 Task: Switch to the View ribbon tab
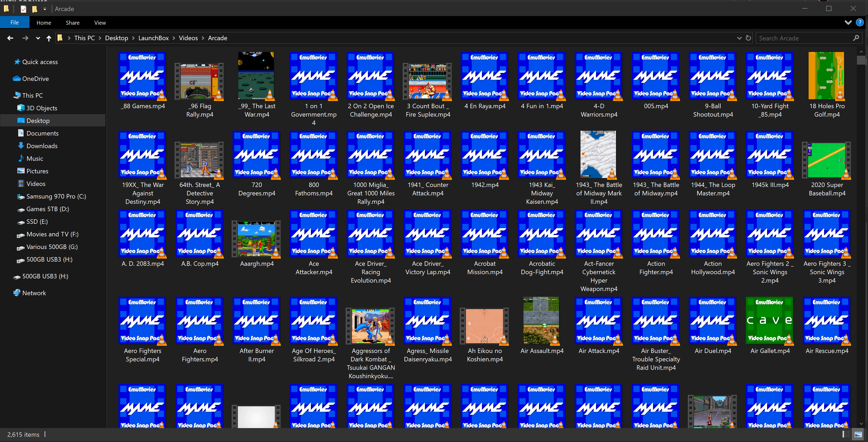[100, 23]
